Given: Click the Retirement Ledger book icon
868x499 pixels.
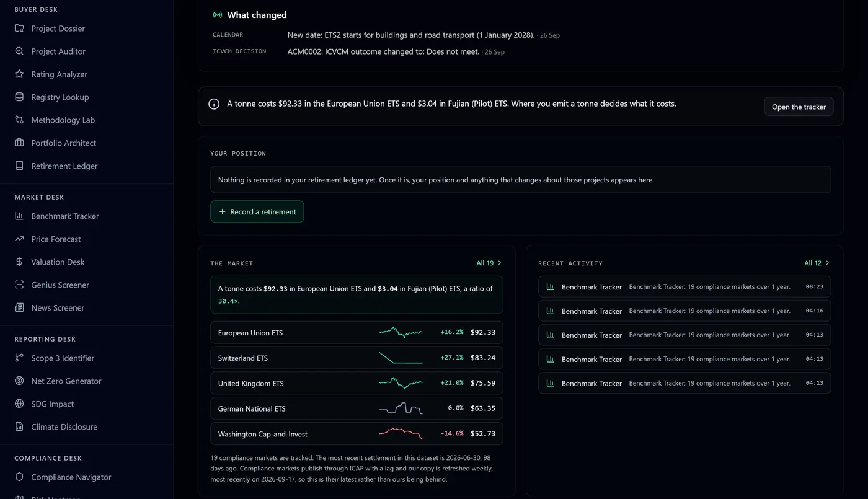Looking at the screenshot, I should pyautogui.click(x=19, y=166).
